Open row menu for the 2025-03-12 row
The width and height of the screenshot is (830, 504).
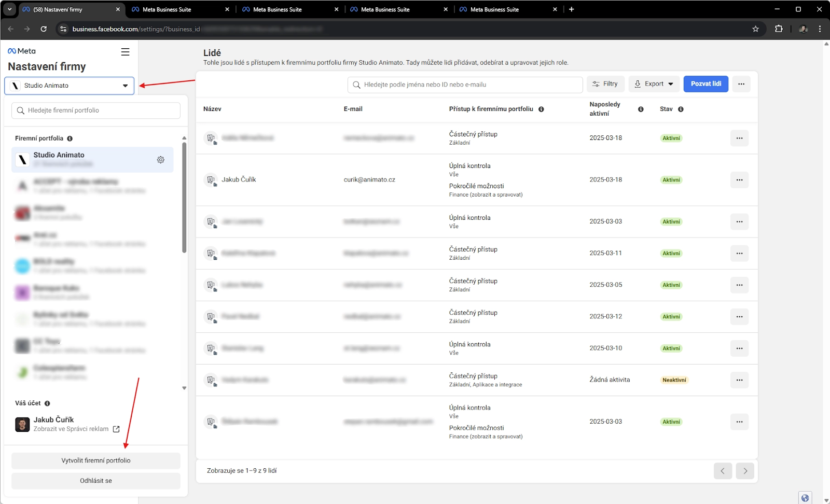739,317
